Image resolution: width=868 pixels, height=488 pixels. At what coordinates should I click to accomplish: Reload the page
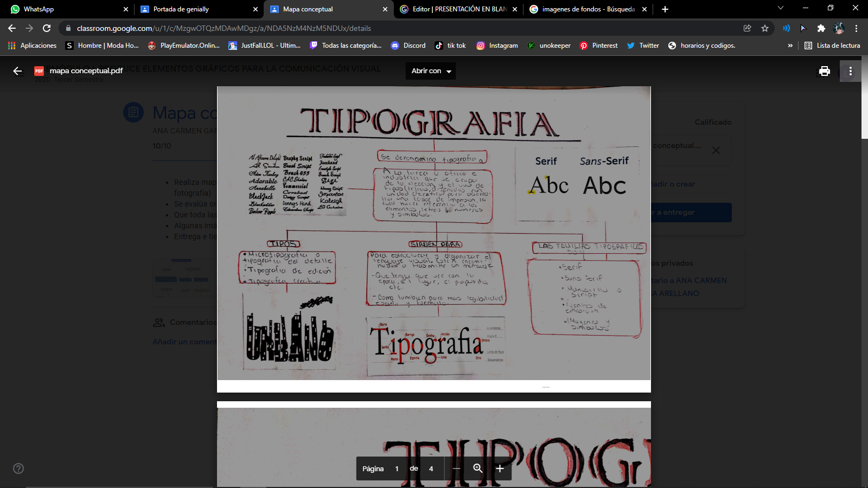47,28
